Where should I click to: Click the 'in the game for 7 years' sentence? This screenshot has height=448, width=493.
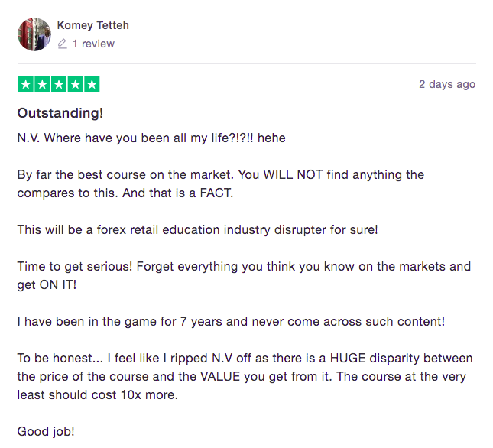tap(231, 322)
